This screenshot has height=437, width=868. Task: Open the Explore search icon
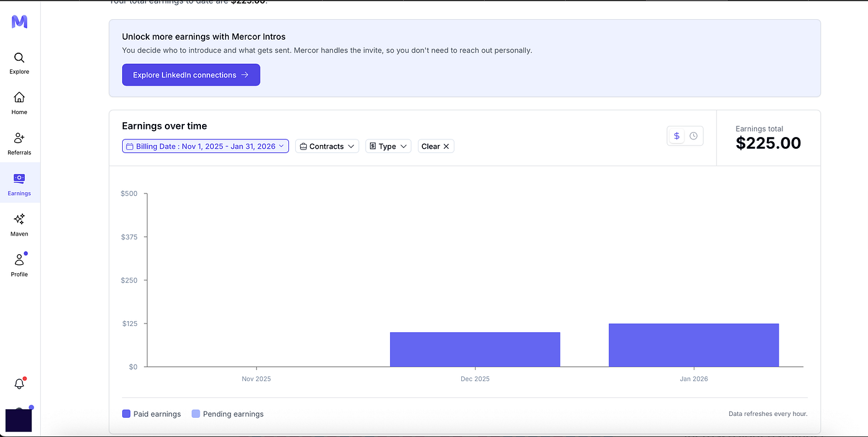(x=19, y=58)
